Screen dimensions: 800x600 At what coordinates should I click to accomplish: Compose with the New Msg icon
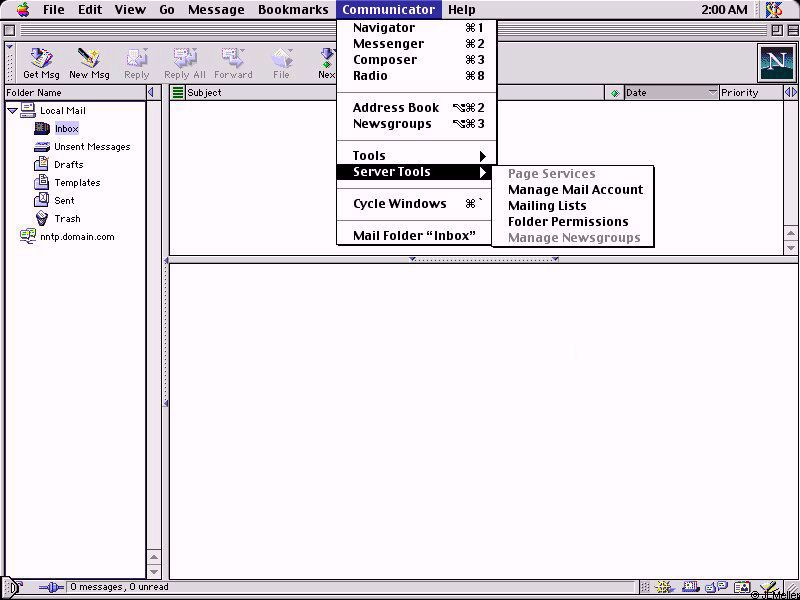[89, 63]
